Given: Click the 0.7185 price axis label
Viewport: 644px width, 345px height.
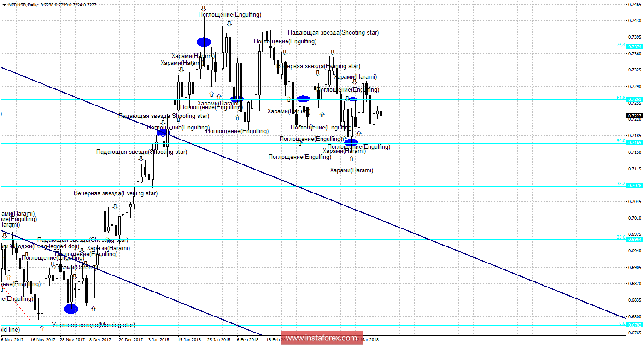Looking at the screenshot, I should click(x=636, y=135).
